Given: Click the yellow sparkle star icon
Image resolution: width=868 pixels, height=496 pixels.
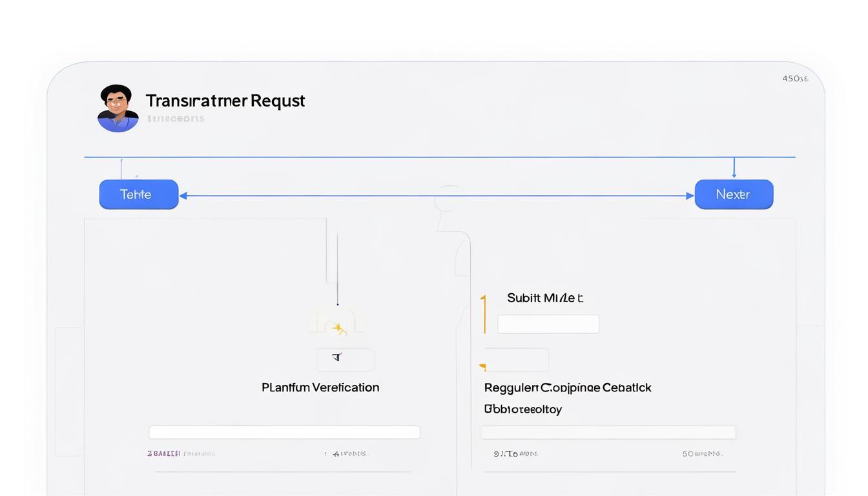Looking at the screenshot, I should tap(338, 329).
